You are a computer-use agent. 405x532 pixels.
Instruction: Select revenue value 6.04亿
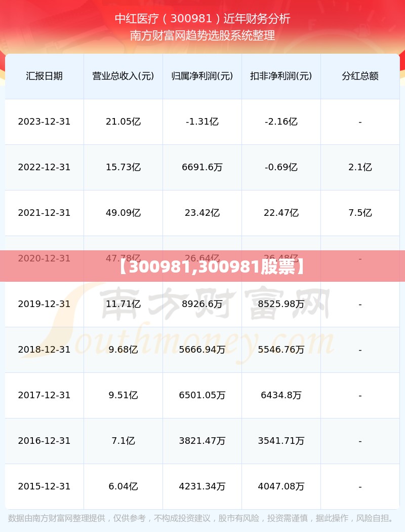[x=124, y=486]
